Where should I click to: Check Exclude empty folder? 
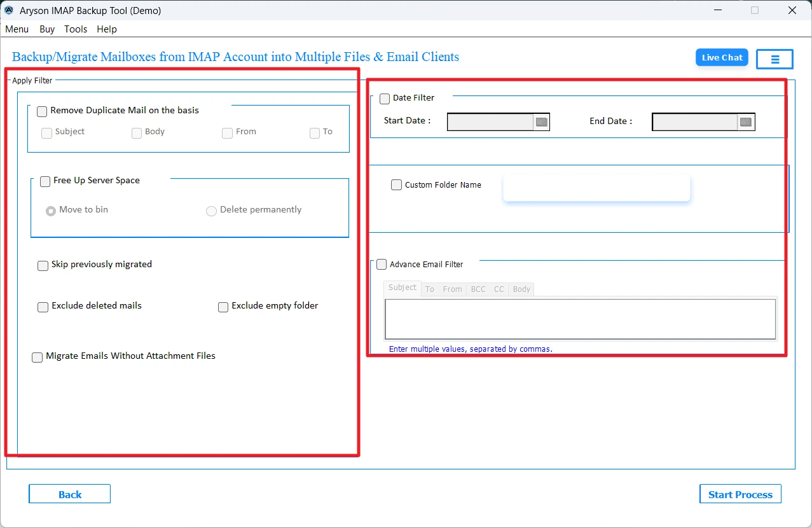point(223,307)
